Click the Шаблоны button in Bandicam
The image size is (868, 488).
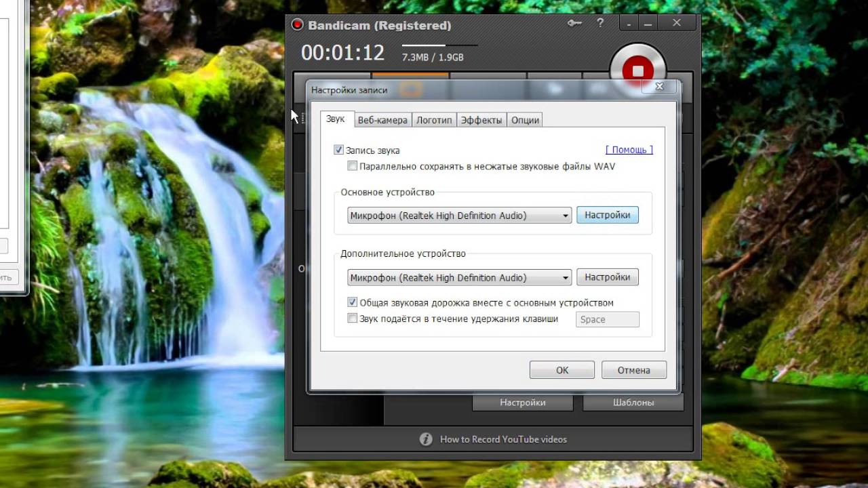pyautogui.click(x=633, y=403)
